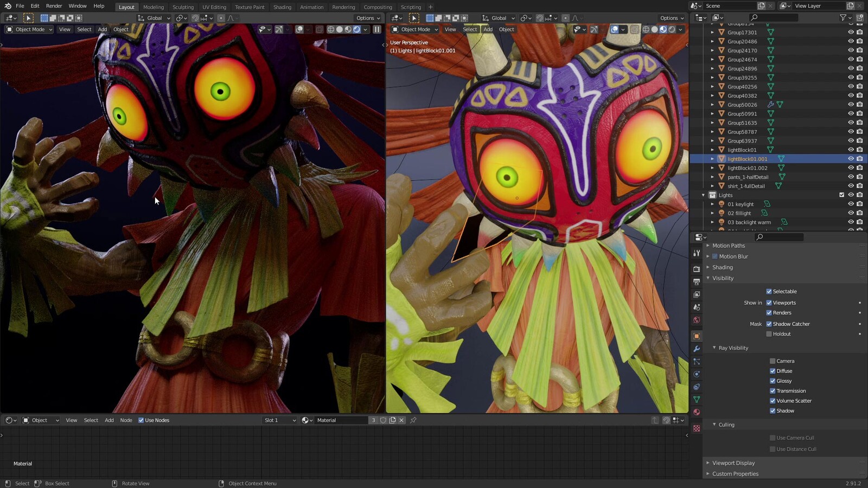Open Object Mode dropdown in left viewport
This screenshot has width=868, height=488.
click(29, 29)
